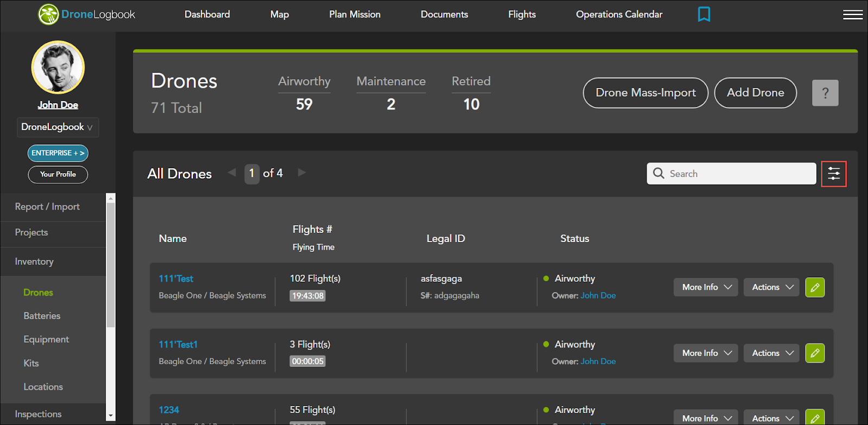Click the Maintenance count 2
Image resolution: width=868 pixels, height=425 pixels.
pos(391,104)
